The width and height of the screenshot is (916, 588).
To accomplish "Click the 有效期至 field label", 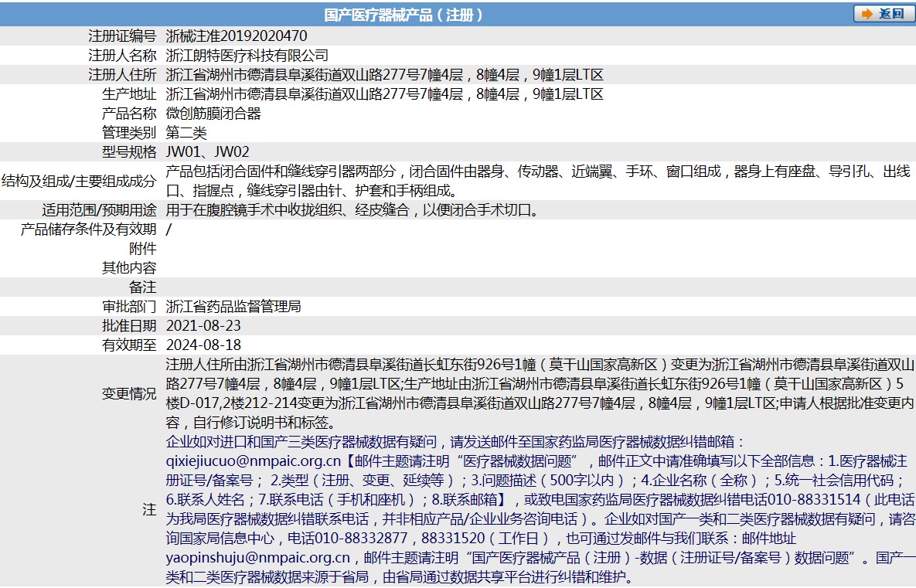I will [129, 345].
